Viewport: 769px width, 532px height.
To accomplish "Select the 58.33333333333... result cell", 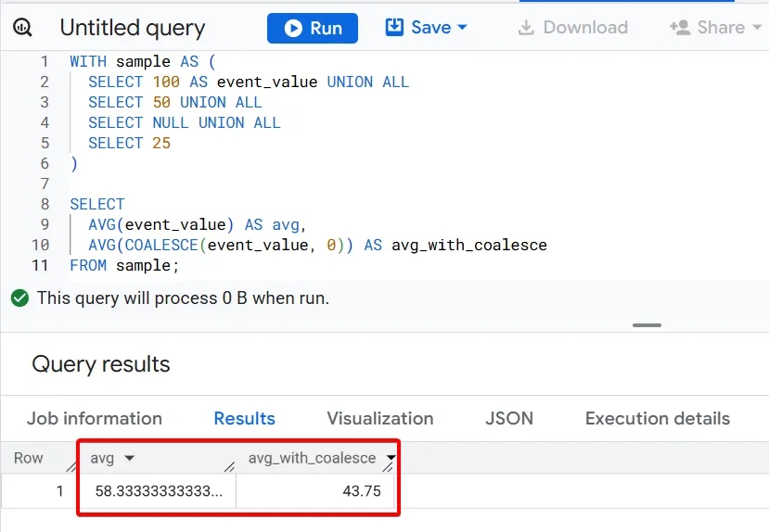I will tap(158, 491).
